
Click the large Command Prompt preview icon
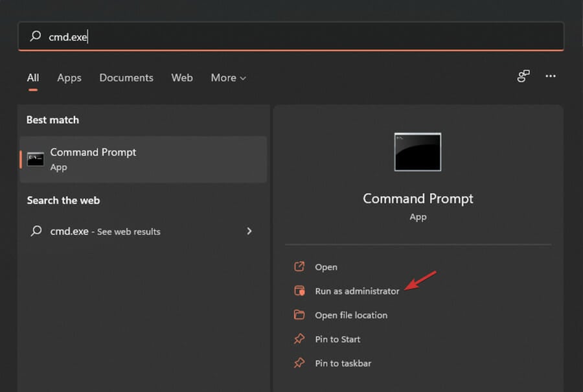[418, 152]
